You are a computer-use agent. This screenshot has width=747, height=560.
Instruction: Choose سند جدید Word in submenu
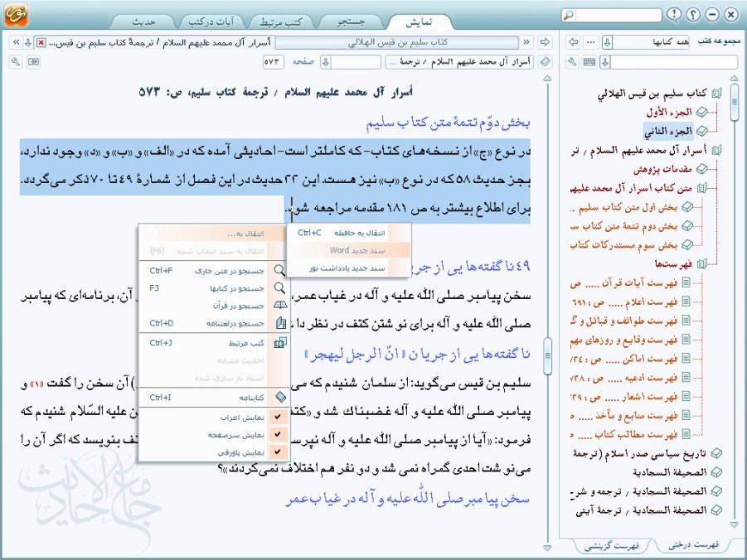coord(349,250)
